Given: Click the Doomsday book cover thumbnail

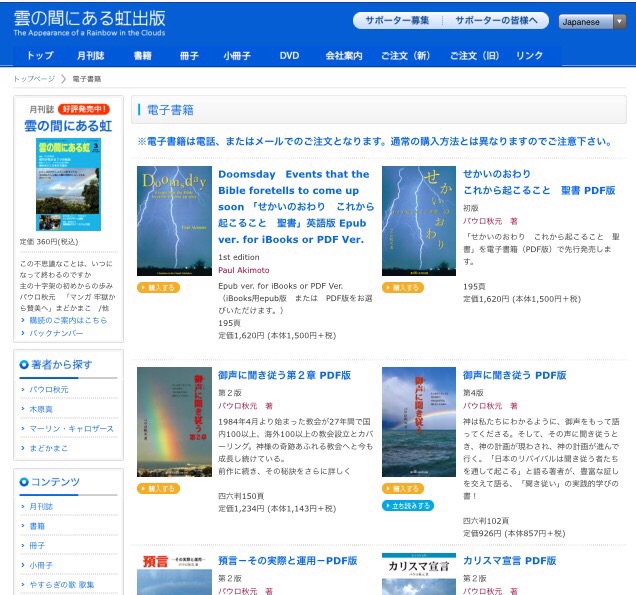Looking at the screenshot, I should [174, 220].
